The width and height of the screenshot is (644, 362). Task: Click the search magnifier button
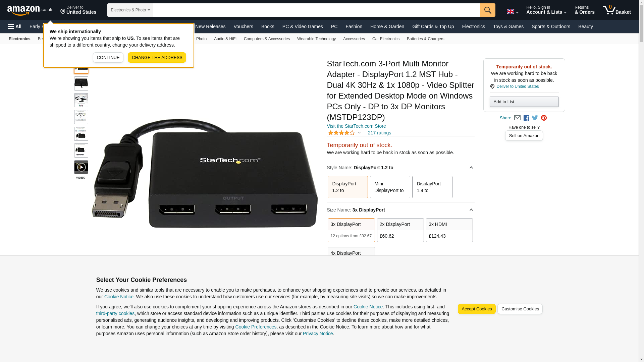[488, 10]
